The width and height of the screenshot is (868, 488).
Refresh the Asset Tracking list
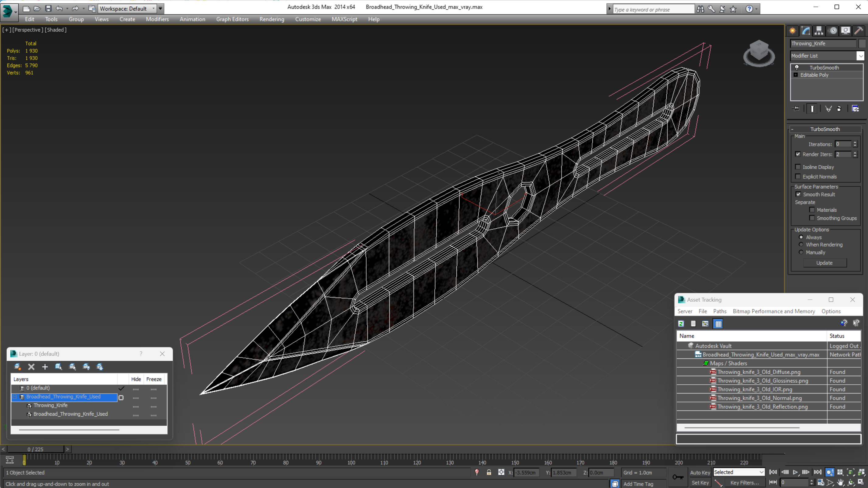pyautogui.click(x=681, y=324)
